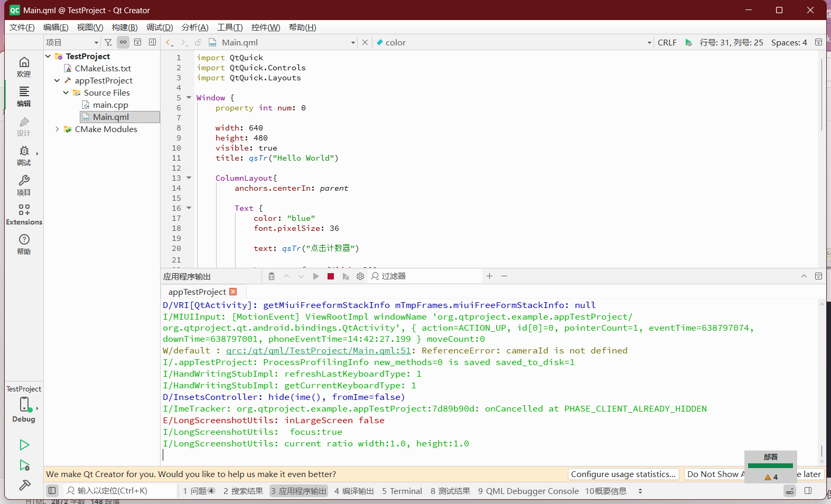Click the QML preview run icon by CRLF
This screenshot has width=831, height=504.
(x=688, y=42)
